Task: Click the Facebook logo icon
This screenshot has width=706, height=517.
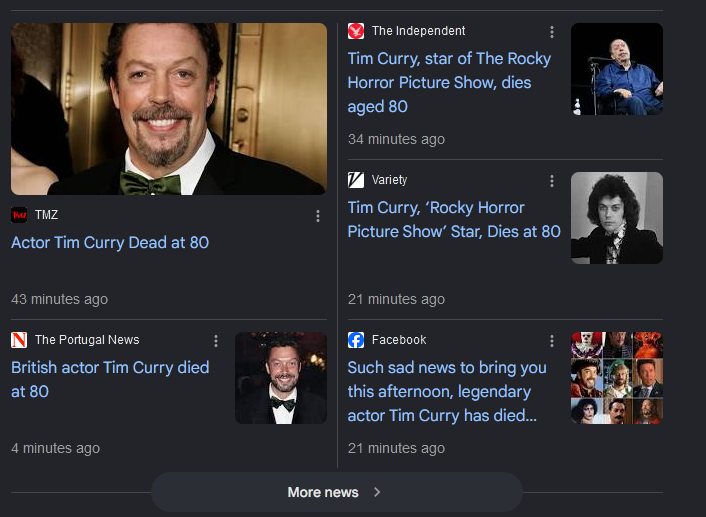Action: (x=356, y=340)
